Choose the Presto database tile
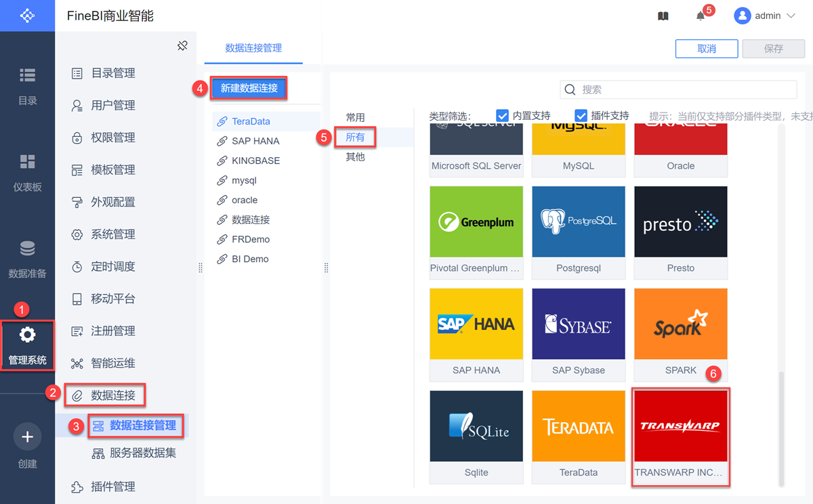The image size is (813, 504). pyautogui.click(x=681, y=232)
